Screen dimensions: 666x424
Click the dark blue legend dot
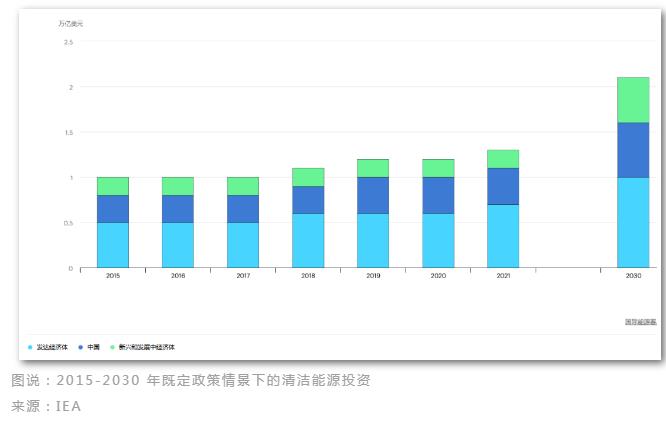[x=79, y=347]
